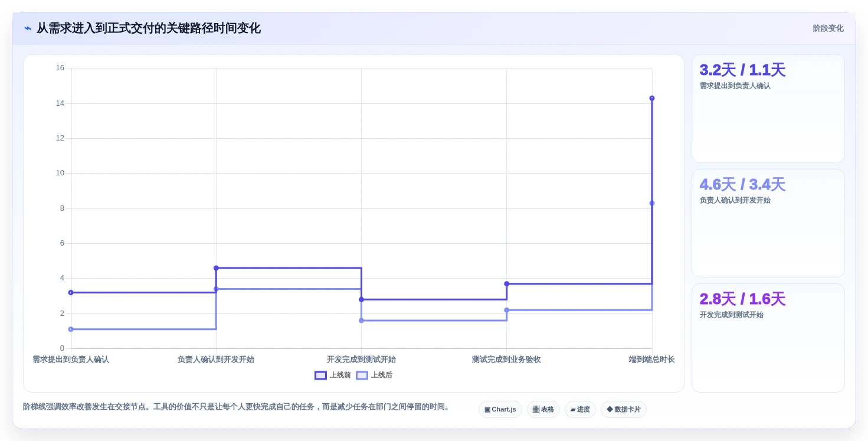Screen dimensions: 868x441
Task: Click the 上线前 point at 开发完成到测试开始
Action: tap(361, 299)
